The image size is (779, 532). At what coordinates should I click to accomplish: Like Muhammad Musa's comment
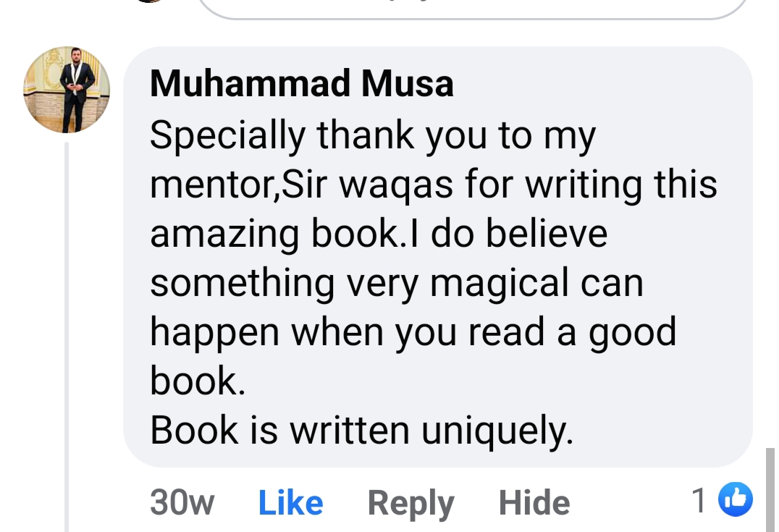(x=290, y=503)
